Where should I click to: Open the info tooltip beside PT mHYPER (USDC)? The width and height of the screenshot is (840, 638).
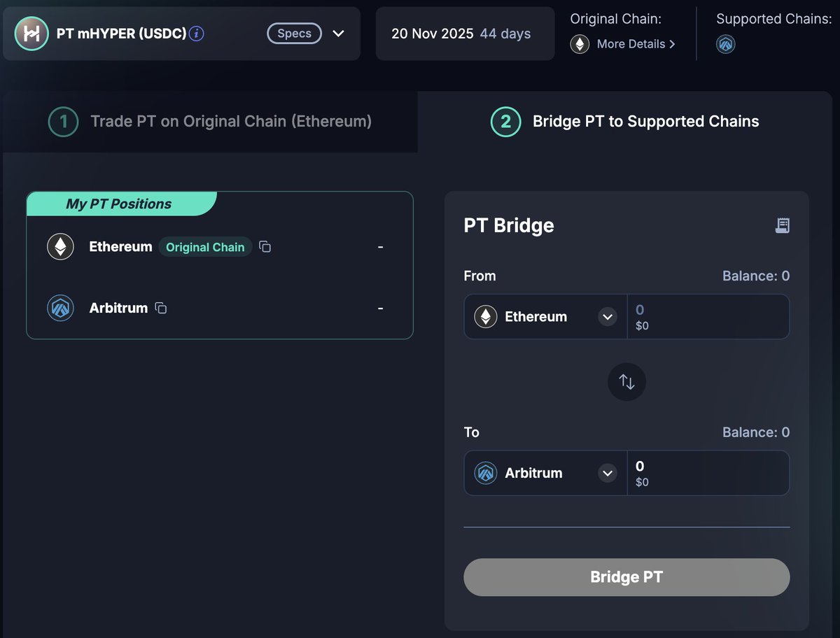[197, 34]
